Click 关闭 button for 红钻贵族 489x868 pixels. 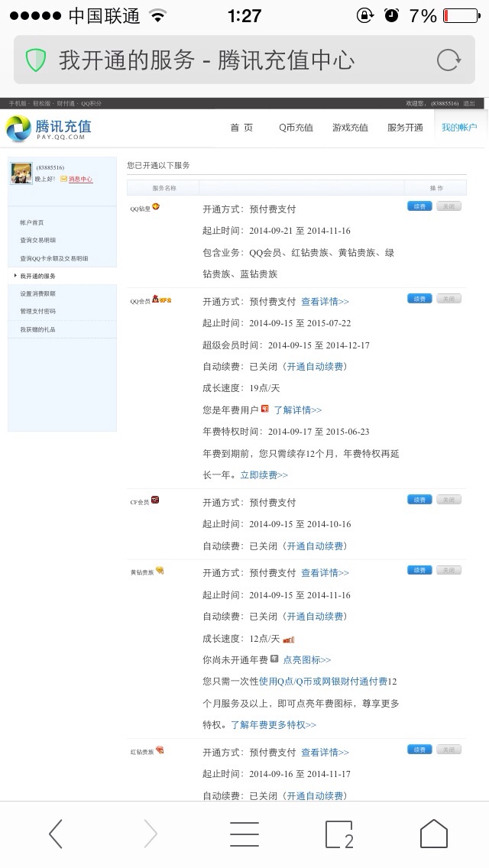click(x=449, y=749)
